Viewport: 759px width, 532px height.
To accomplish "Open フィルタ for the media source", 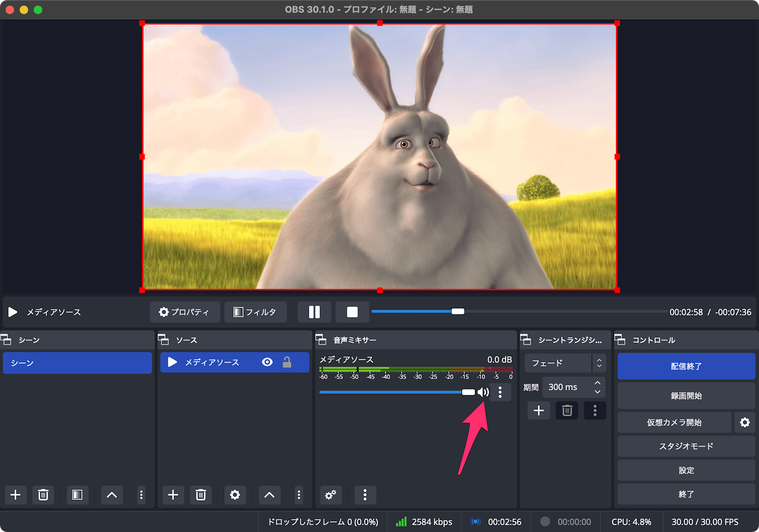I will (255, 312).
